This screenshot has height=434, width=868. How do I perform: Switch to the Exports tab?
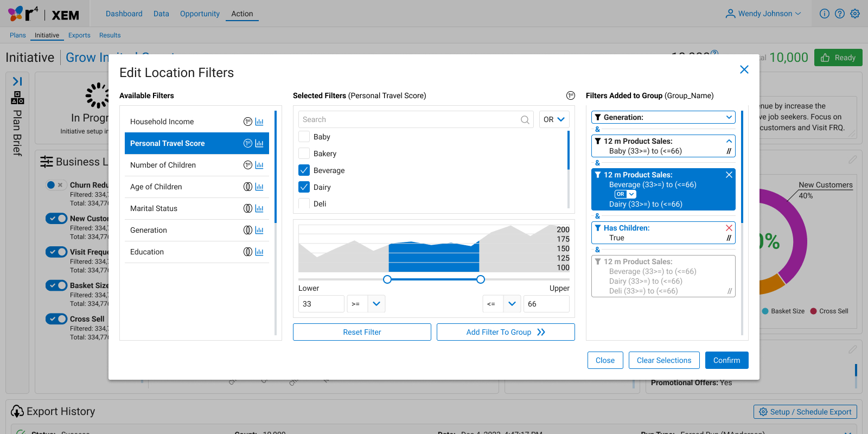click(79, 35)
